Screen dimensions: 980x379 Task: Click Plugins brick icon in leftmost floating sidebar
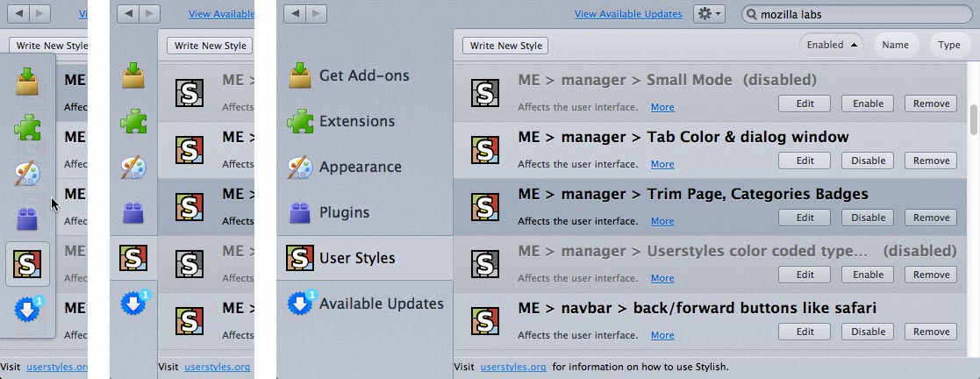click(27, 219)
